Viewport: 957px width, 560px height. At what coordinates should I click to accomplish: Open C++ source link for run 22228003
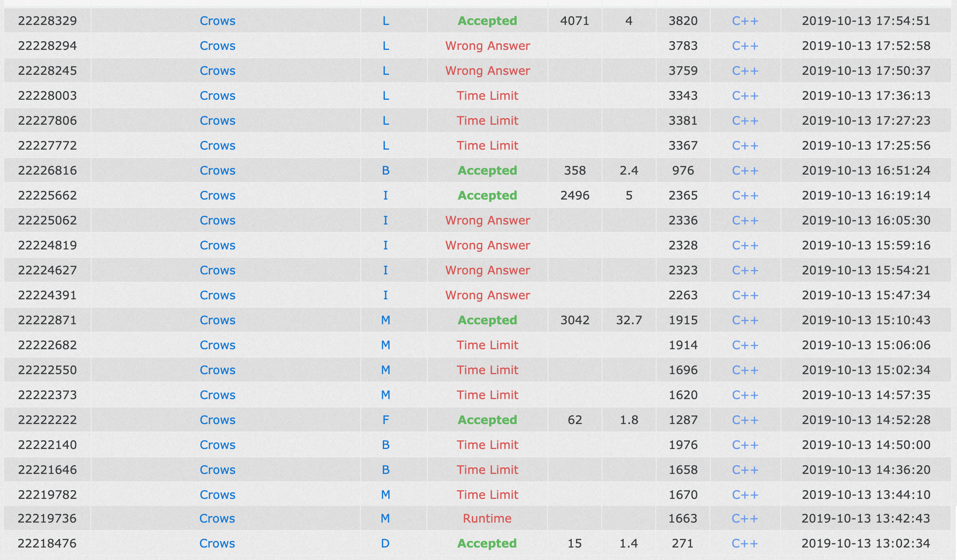pos(745,96)
